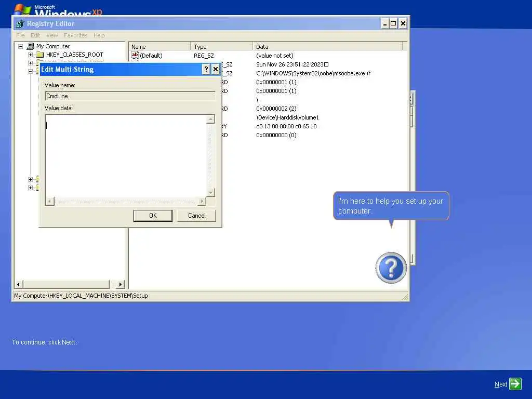Click the Type column header
Screen dimensions: 532x399
click(x=221, y=46)
